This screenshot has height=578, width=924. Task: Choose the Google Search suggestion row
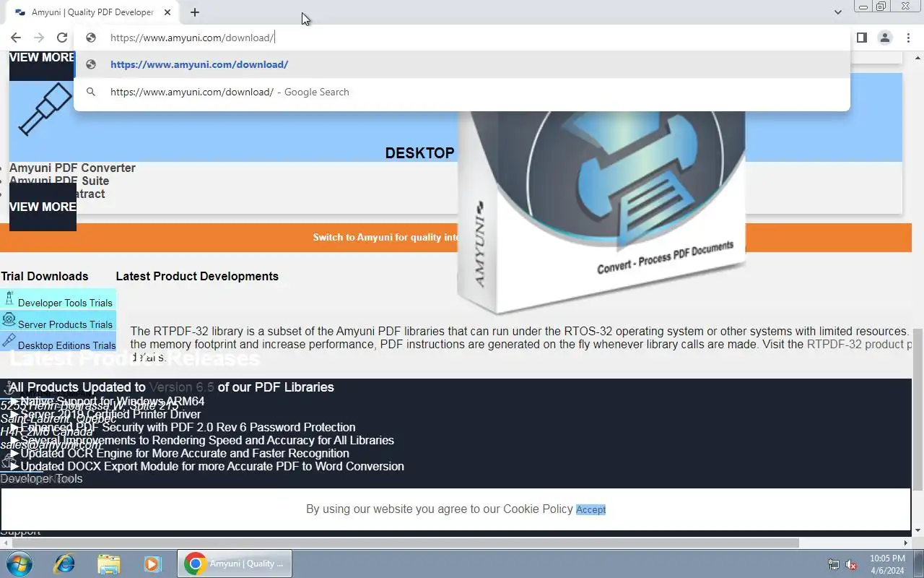462,92
